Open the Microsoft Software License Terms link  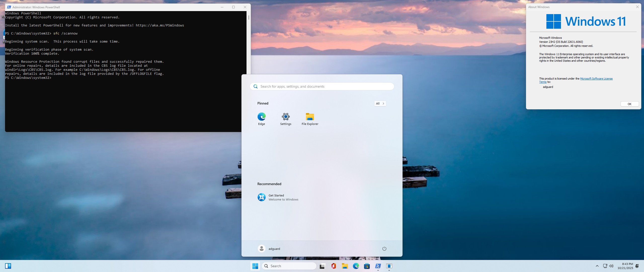[596, 79]
